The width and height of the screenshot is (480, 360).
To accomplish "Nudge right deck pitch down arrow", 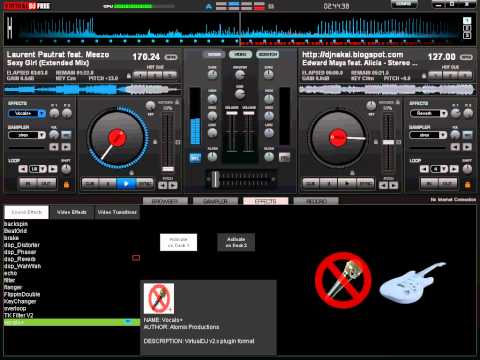I will (383, 185).
